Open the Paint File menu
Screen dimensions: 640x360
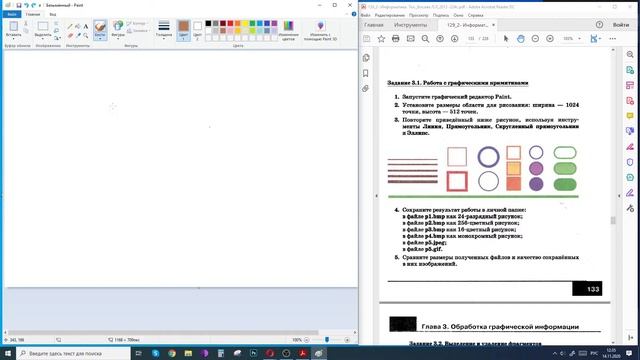(12, 14)
